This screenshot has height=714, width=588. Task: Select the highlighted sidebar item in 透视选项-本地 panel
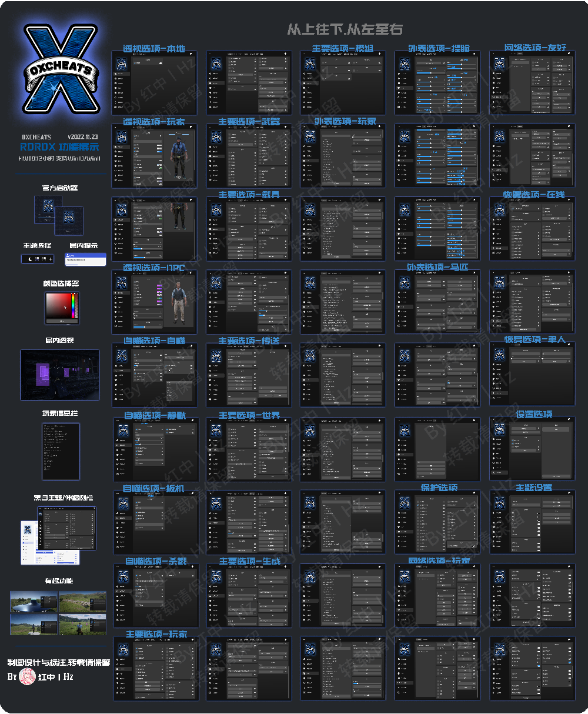click(x=121, y=75)
